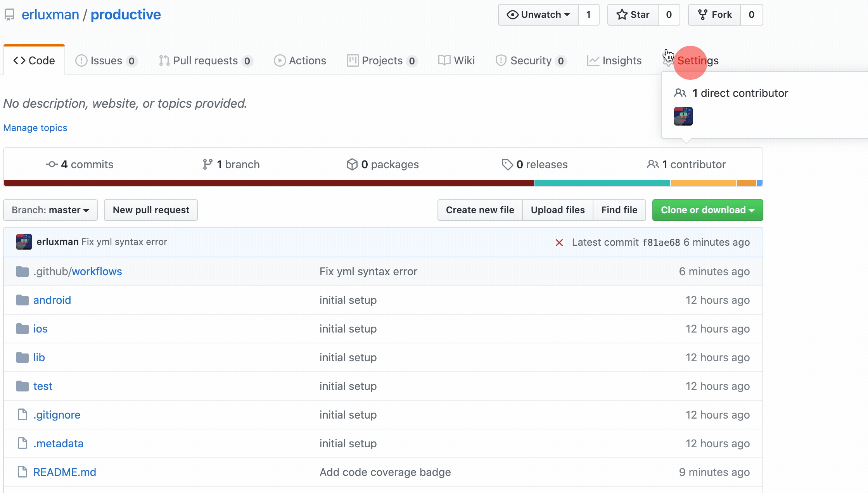The height and width of the screenshot is (493, 868).
Task: Click the Upload files button
Action: coord(557,210)
